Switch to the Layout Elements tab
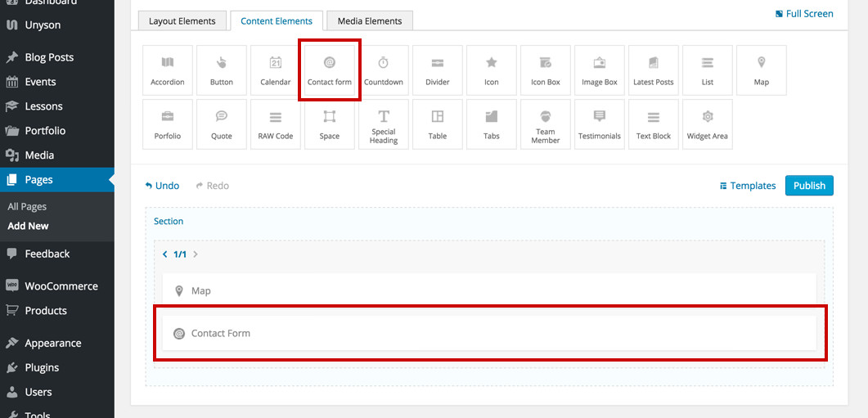Screen dimensions: 868x418 point(182,21)
